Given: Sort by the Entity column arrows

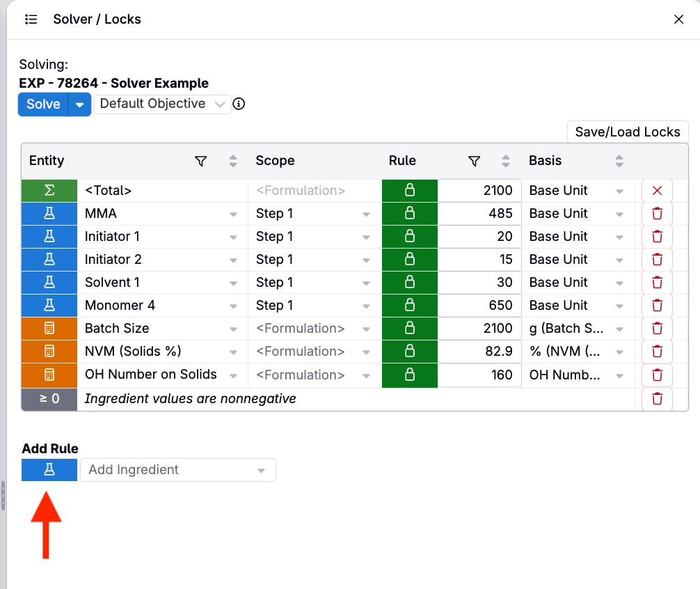Looking at the screenshot, I should tap(233, 161).
